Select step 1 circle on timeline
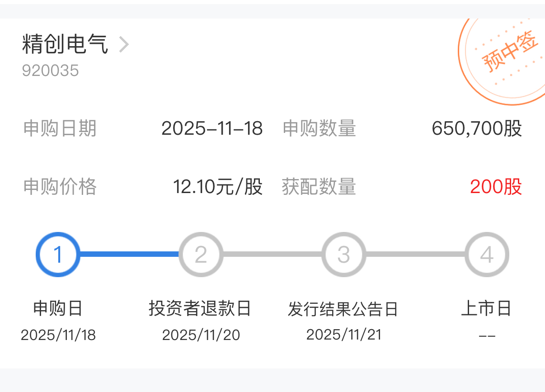Image resolution: width=545 pixels, height=392 pixels. pyautogui.click(x=58, y=255)
